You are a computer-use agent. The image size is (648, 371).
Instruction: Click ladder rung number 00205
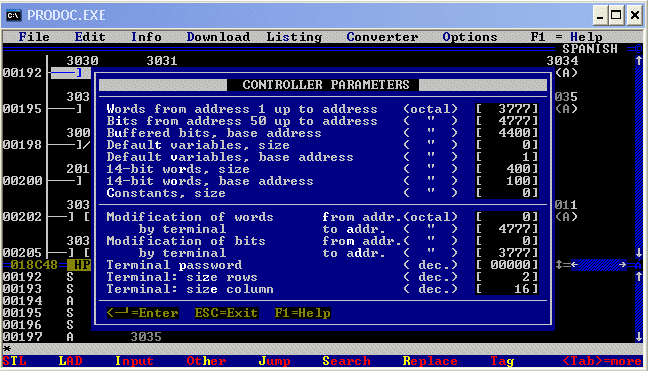coord(22,252)
